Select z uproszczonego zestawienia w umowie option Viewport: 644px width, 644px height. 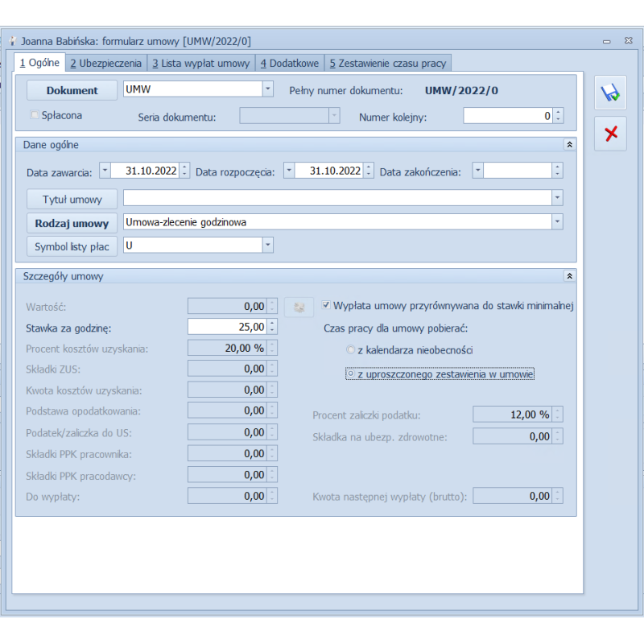pos(349,374)
